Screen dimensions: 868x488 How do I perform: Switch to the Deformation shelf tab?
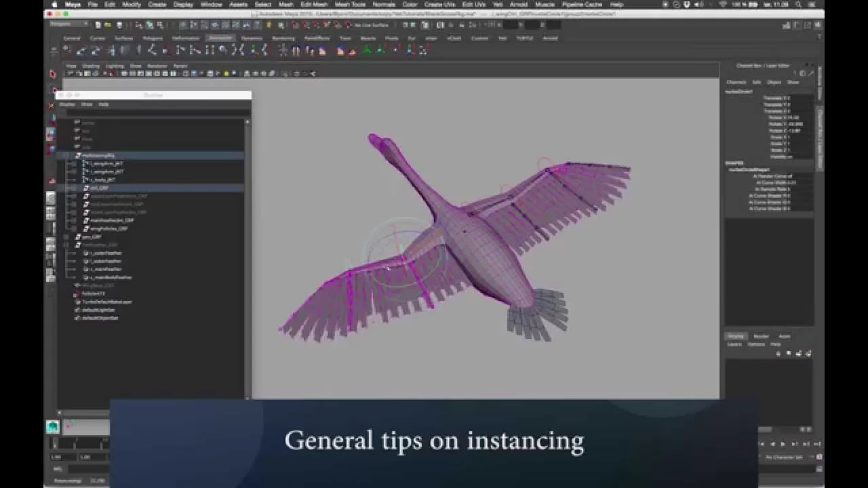[186, 38]
